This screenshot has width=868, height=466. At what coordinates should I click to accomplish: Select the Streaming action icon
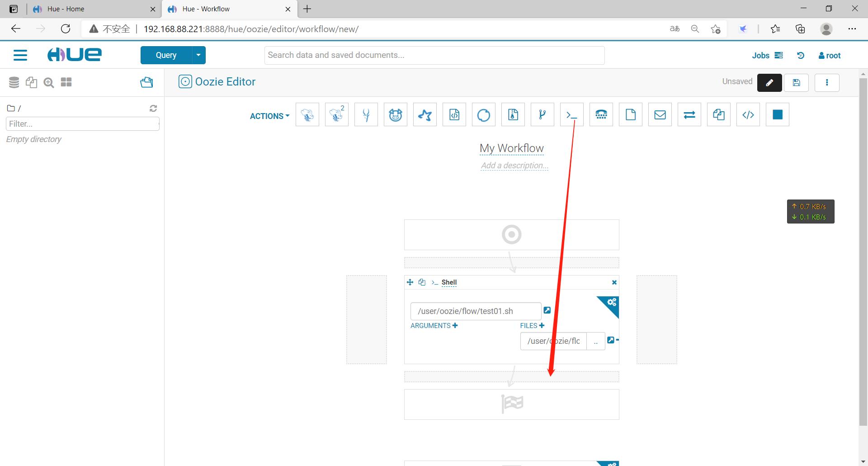click(689, 115)
